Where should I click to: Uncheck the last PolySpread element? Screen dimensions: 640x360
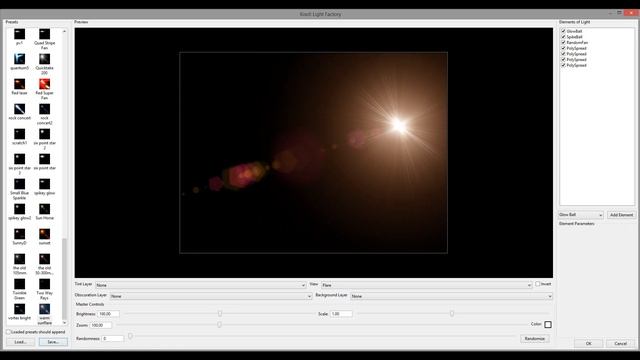click(x=563, y=65)
